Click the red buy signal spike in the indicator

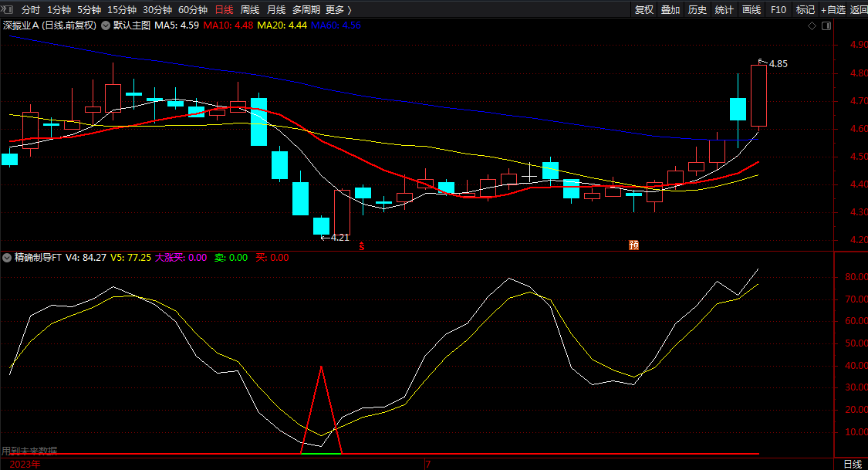pyautogui.click(x=321, y=410)
